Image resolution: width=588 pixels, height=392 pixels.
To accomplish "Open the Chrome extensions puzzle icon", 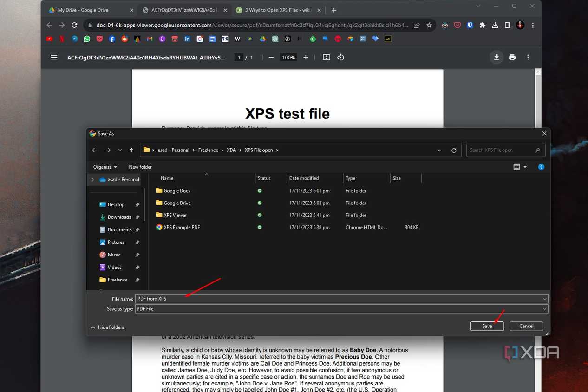I will click(x=483, y=25).
